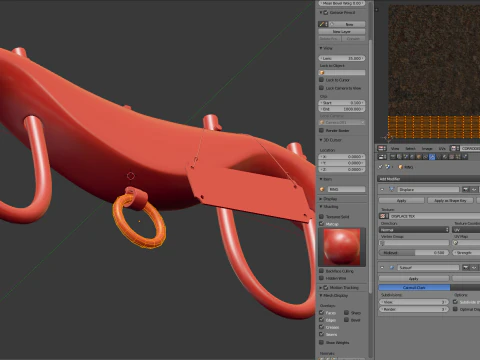This screenshot has width=480, height=360.
Task: Click the image browse icon in UV header
Action: [x=454, y=148]
